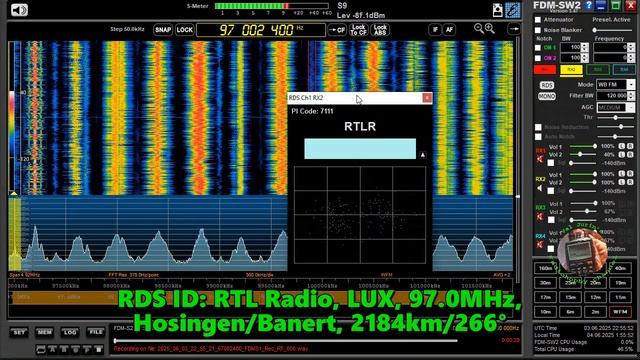Viewport: 640px width, 360px height.
Task: Select the 2m band button
Action: pyautogui.click(x=596, y=312)
